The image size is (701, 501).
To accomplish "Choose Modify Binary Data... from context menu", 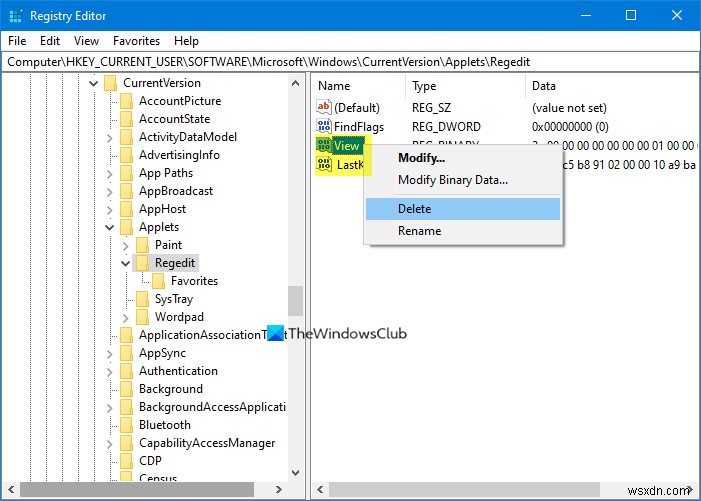I will coord(463,180).
